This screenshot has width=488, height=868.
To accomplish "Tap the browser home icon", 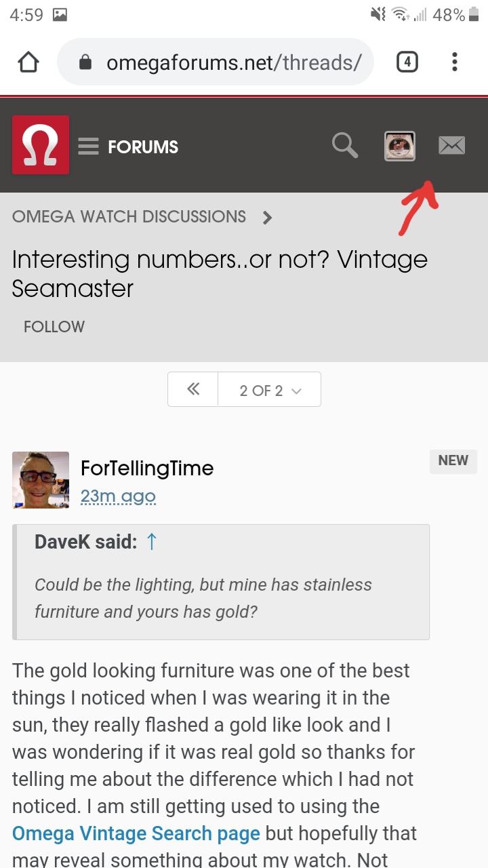I will 28,62.
